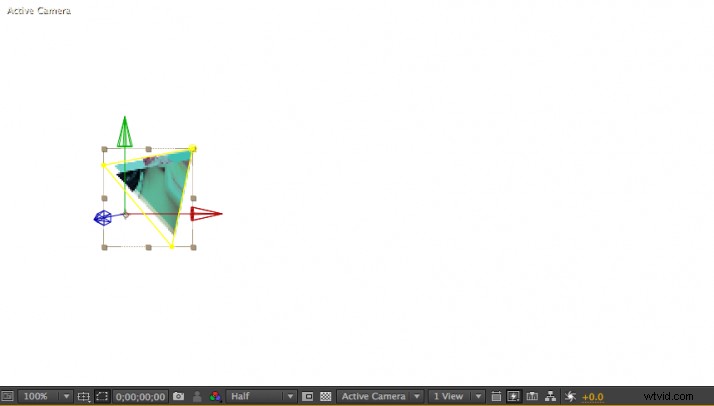Select the yellow mask vertex at left

click(103, 165)
